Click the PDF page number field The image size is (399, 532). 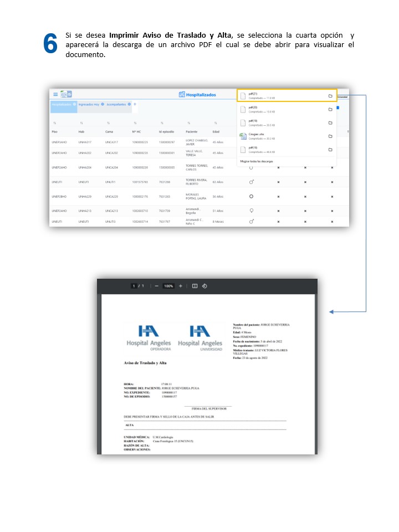pos(134,286)
